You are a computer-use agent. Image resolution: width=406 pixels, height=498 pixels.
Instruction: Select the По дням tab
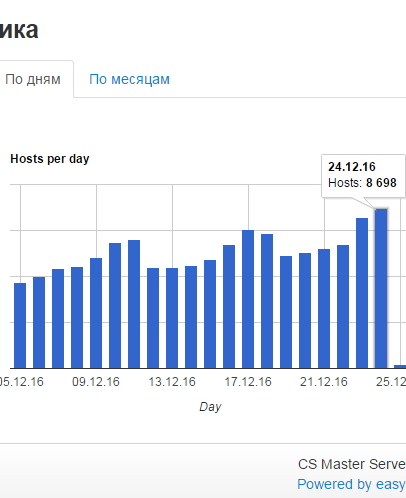pyautogui.click(x=33, y=79)
